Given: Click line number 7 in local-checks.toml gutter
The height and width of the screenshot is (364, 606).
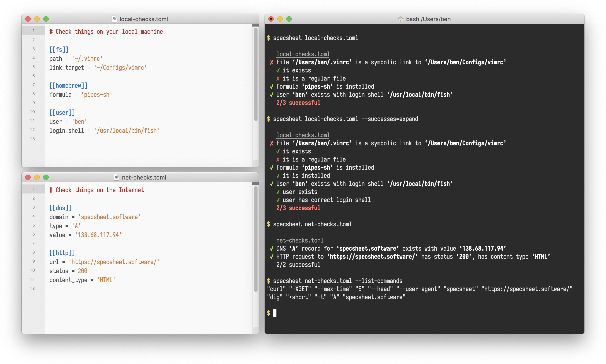Looking at the screenshot, I should [33, 85].
